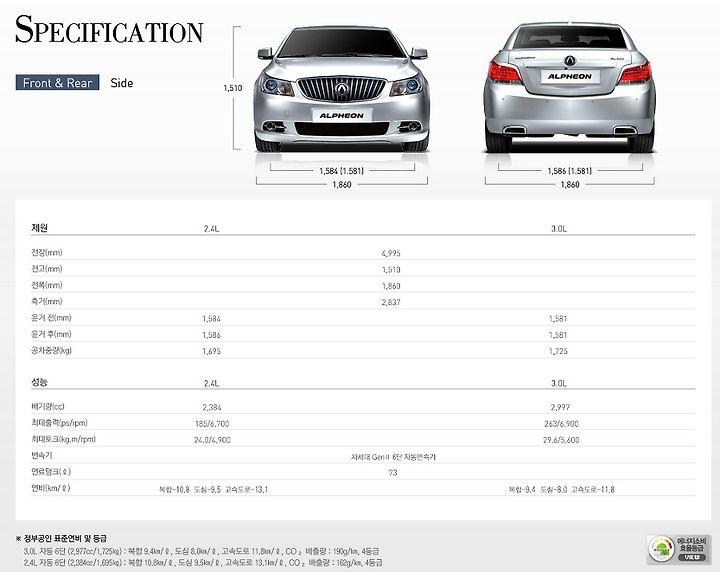Select the Front & Rear view tab
Viewport: 720px width, 572px height.
57,83
